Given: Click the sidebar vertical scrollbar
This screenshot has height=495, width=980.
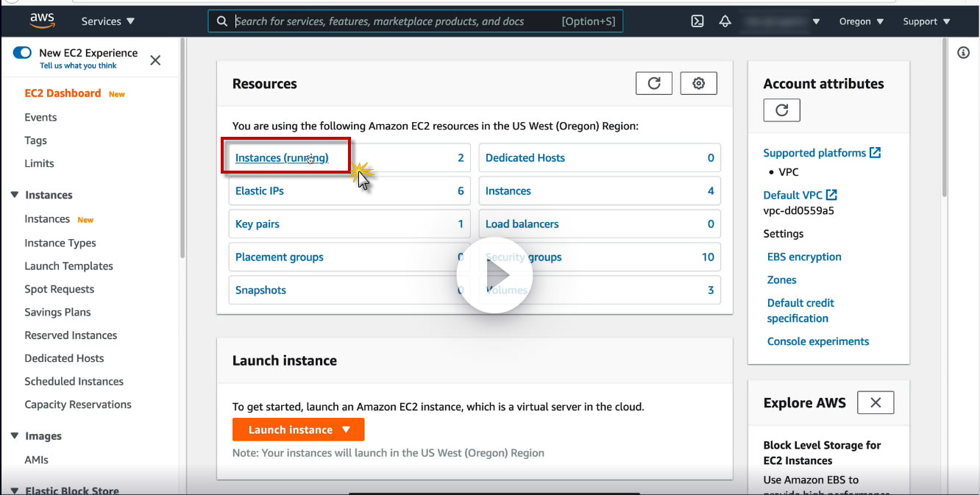Looking at the screenshot, I should point(182,147).
